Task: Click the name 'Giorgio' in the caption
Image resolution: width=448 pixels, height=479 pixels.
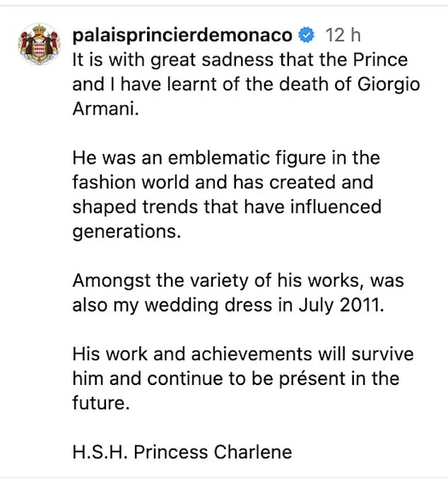Action: coord(389,84)
